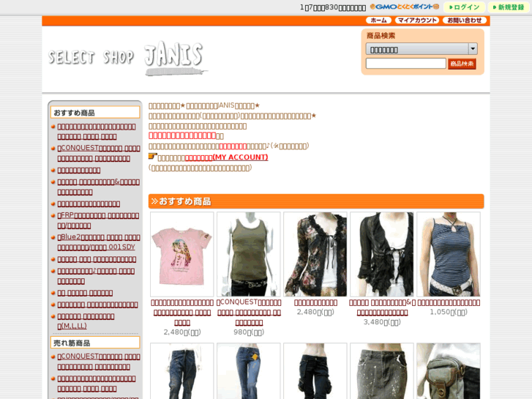Open the pink graphic T-shirt thumbnail
The height and width of the screenshot is (399, 532).
(x=182, y=254)
